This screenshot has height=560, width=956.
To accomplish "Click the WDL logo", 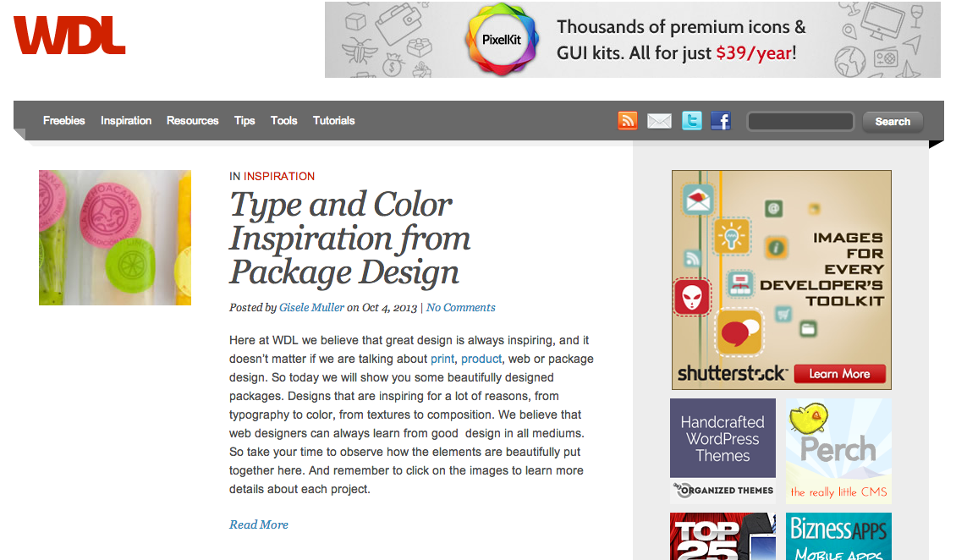I will (69, 36).
